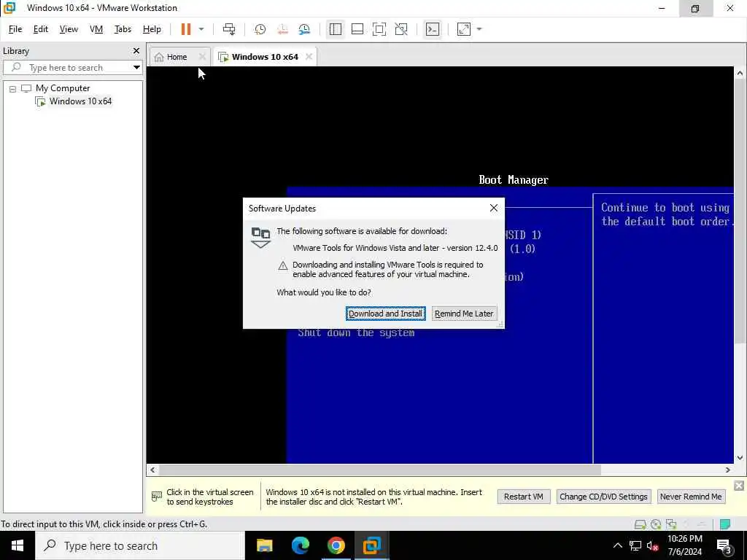Open the power options dropdown arrow beside pause

click(x=201, y=29)
